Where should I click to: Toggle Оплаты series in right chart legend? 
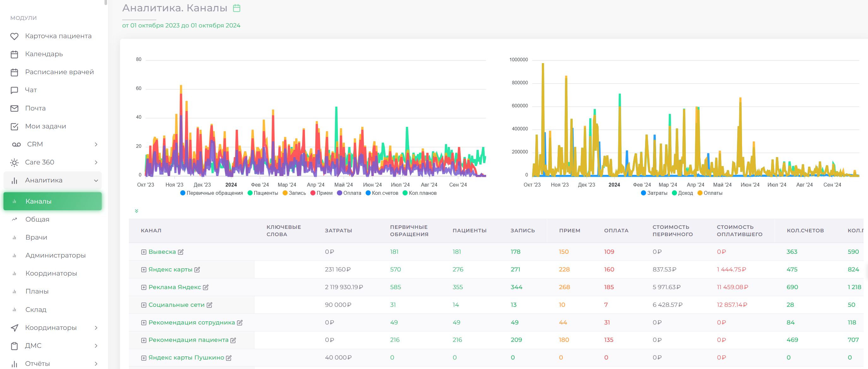pyautogui.click(x=710, y=193)
